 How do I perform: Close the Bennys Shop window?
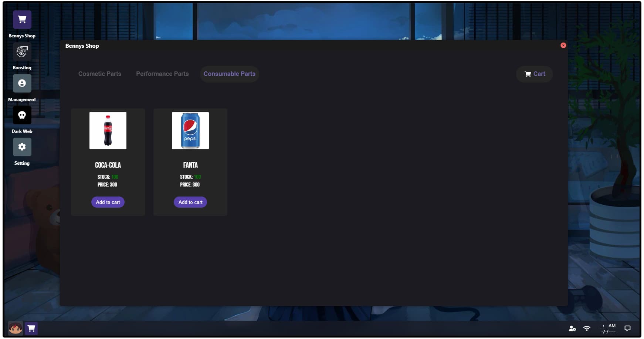point(563,45)
